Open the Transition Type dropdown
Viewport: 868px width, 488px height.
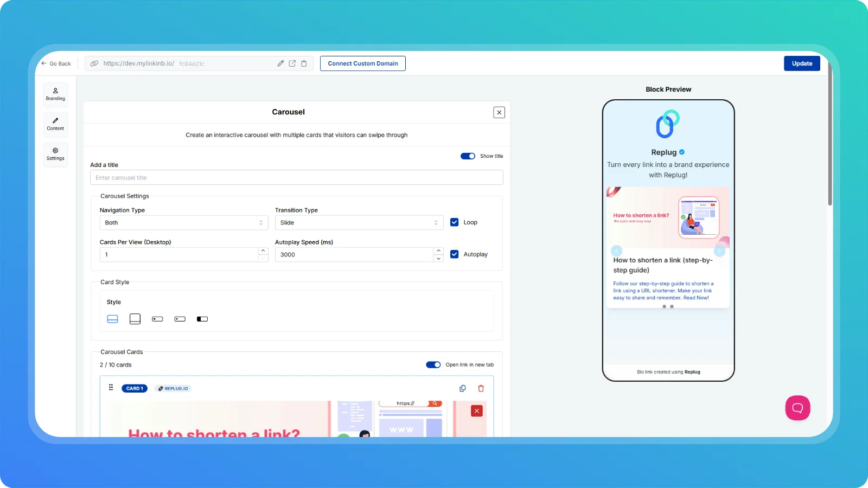(x=359, y=223)
